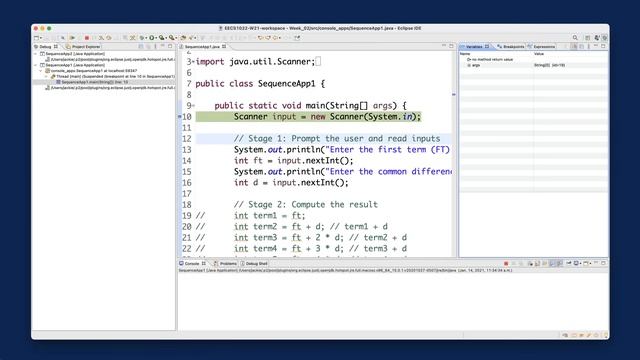Click the green Run launch icon
Image resolution: width=640 pixels, height=360 pixels.
click(151, 38)
